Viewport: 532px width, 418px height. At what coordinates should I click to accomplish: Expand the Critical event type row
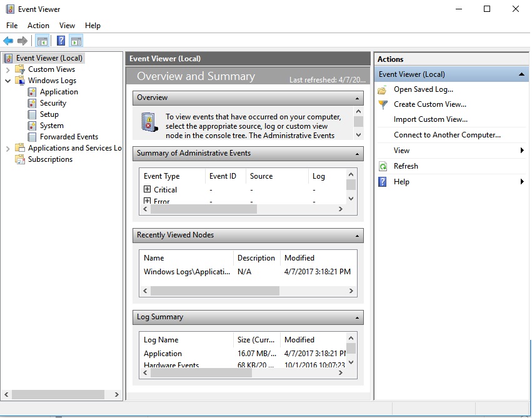point(146,189)
